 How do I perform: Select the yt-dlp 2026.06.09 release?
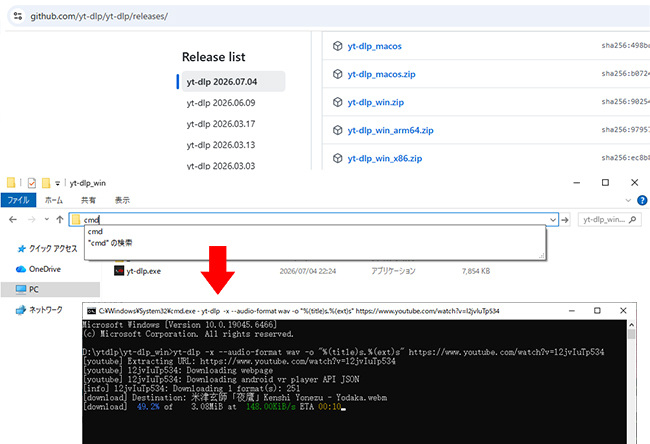click(221, 103)
